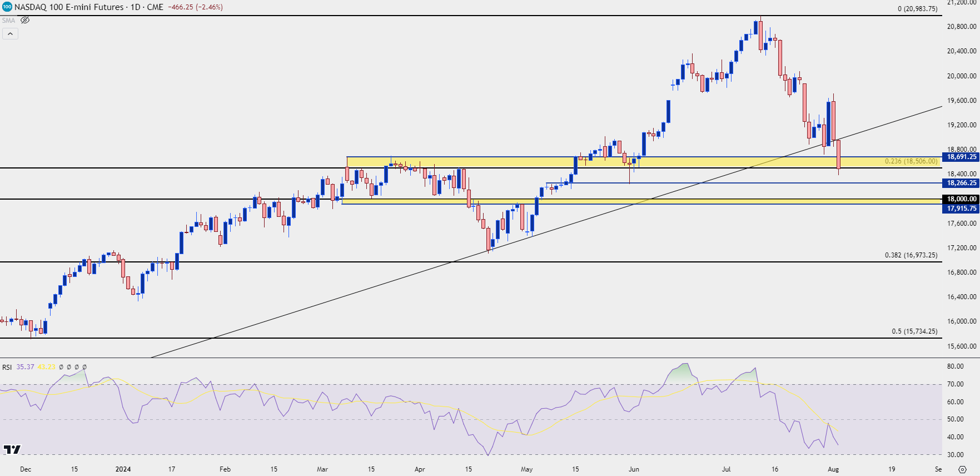Click the Jun label on time axis
980x476 pixels.
(x=634, y=469)
